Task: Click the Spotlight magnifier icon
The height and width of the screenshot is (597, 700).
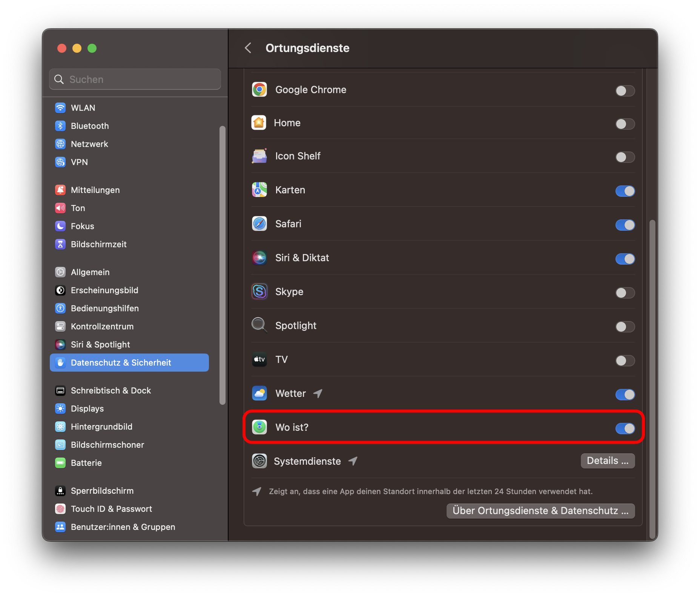Action: pyautogui.click(x=259, y=326)
